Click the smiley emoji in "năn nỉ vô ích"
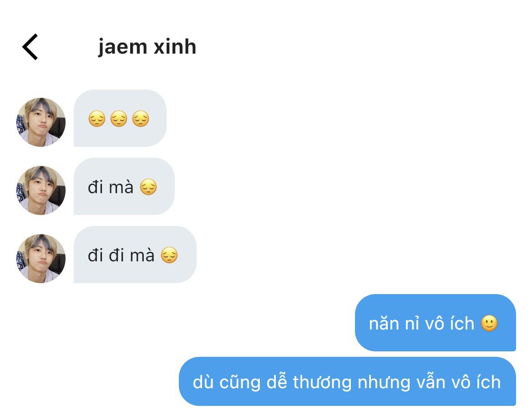This screenshot has height=410, width=532. (489, 323)
